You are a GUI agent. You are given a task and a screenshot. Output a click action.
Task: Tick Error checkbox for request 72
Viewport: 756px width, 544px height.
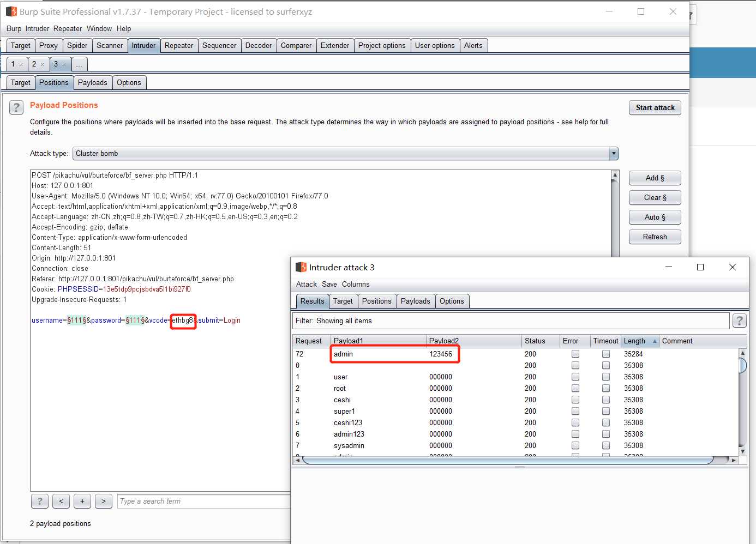(x=575, y=354)
